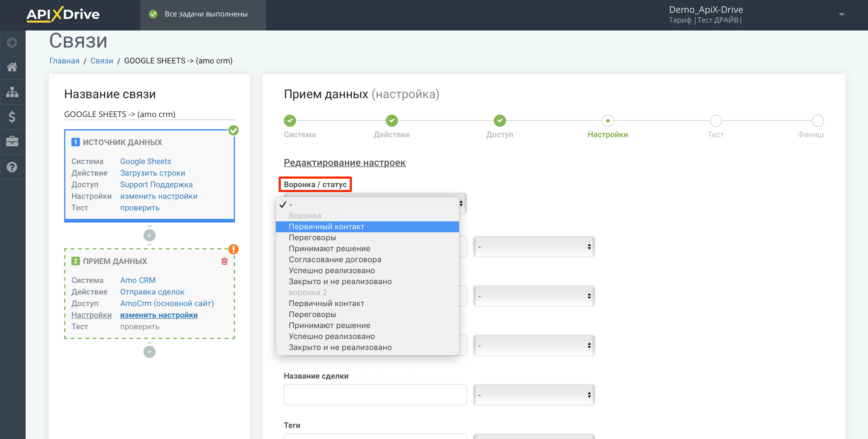This screenshot has width=868, height=439.
Task: Go to Главная in the breadcrumb
Action: click(x=64, y=61)
